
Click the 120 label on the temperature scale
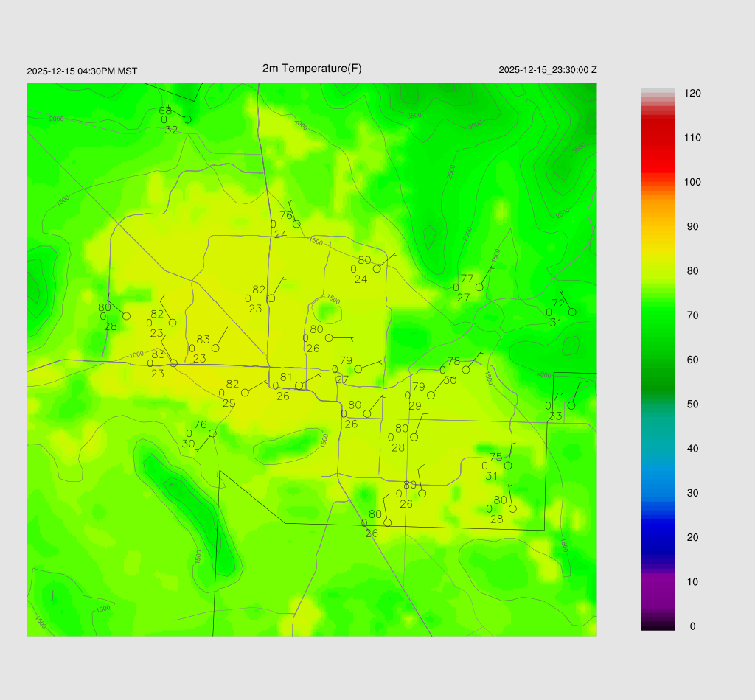point(692,94)
